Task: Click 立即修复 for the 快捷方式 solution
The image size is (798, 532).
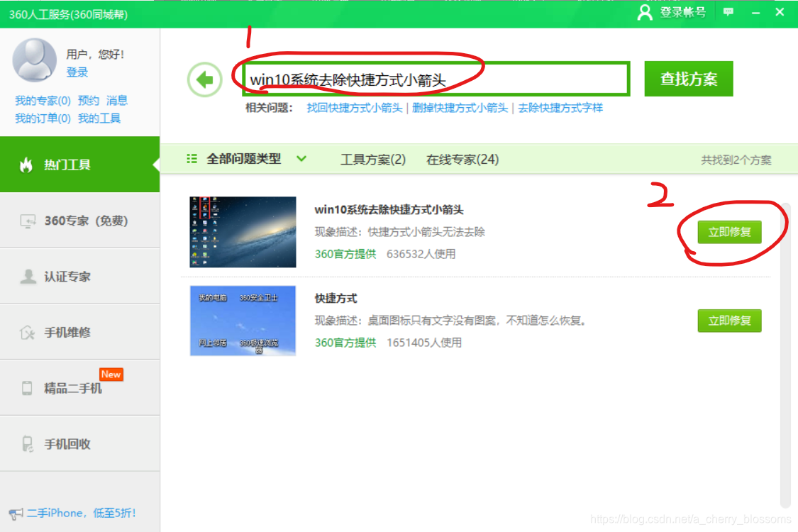Action: [x=729, y=321]
